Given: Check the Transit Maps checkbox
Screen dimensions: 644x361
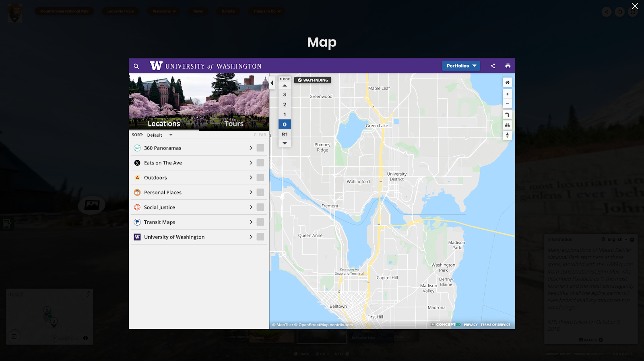Looking at the screenshot, I should click(260, 222).
